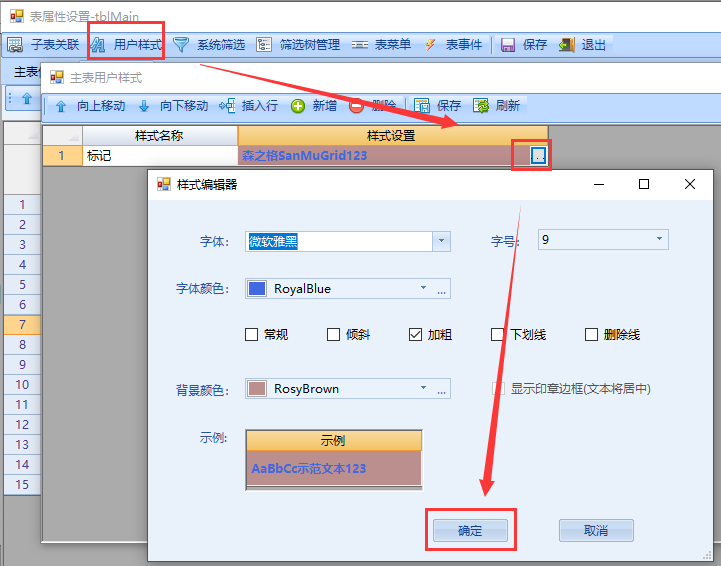This screenshot has width=721, height=566.
Task: Click 向上移动 text label in toolbar
Action: click(101, 106)
